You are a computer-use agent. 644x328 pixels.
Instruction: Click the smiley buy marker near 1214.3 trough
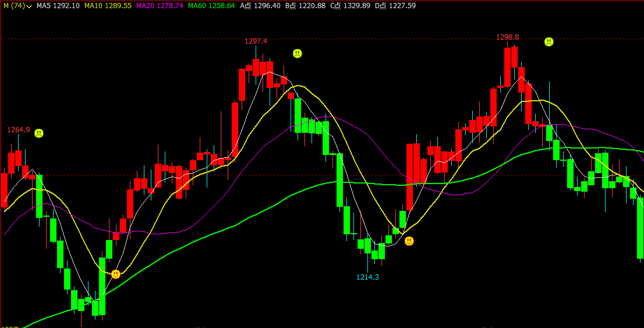point(409,241)
